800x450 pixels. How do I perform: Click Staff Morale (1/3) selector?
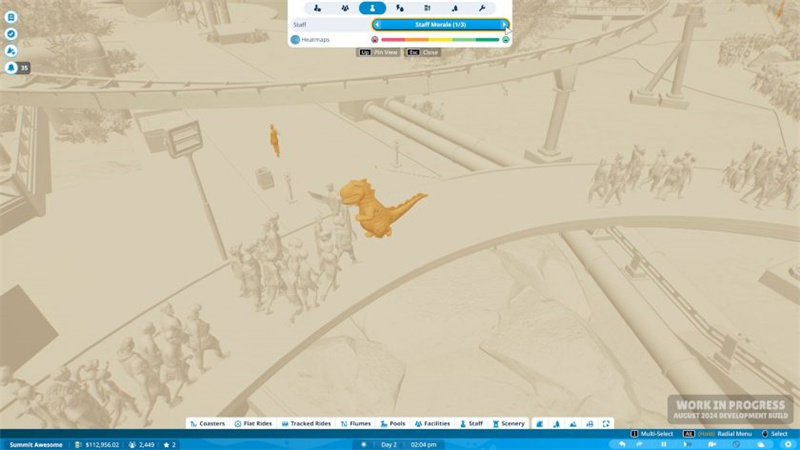click(440, 24)
